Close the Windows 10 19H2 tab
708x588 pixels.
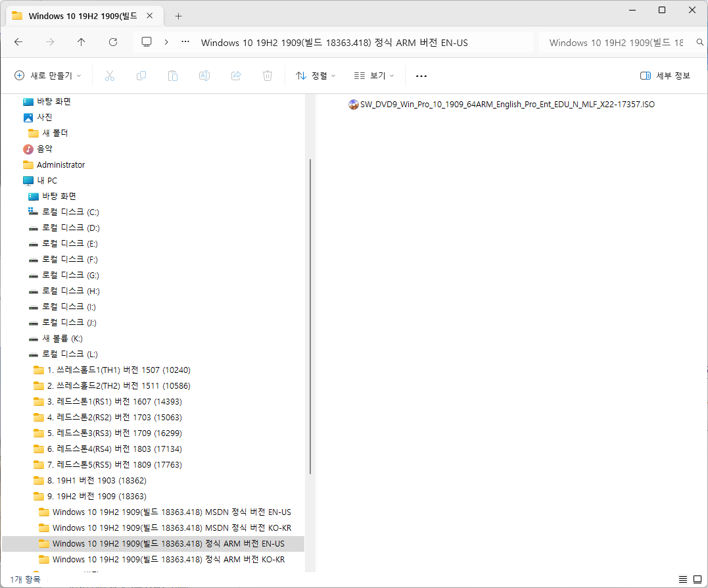click(149, 16)
